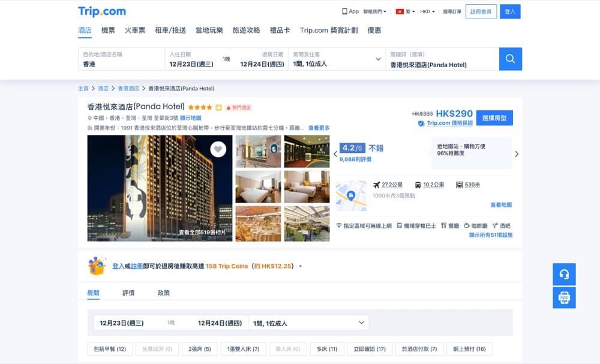Click 香港酒店 in the breadcrumb
600x364 pixels.
pos(128,88)
